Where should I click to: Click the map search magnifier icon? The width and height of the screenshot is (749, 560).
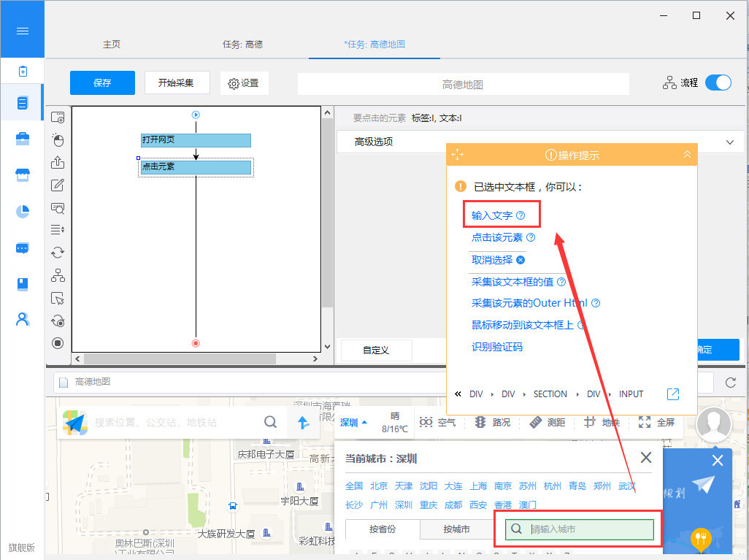(270, 422)
